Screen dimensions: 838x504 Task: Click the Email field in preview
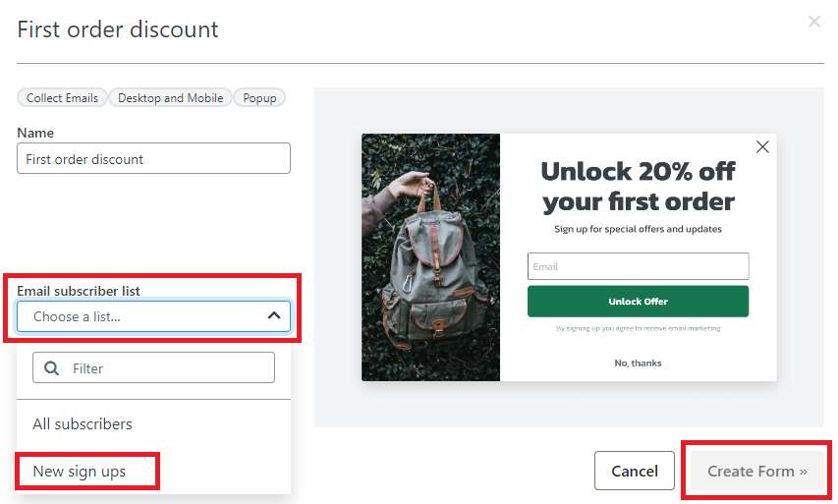(638, 266)
